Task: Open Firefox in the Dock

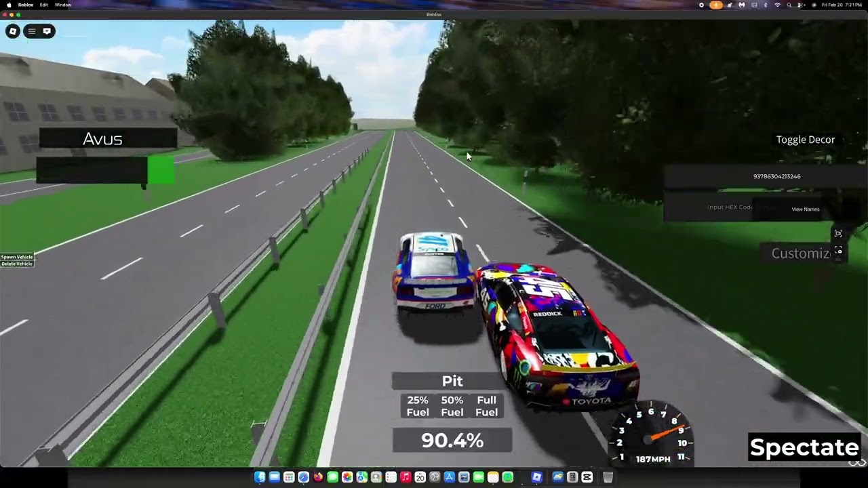Action: pos(318,477)
